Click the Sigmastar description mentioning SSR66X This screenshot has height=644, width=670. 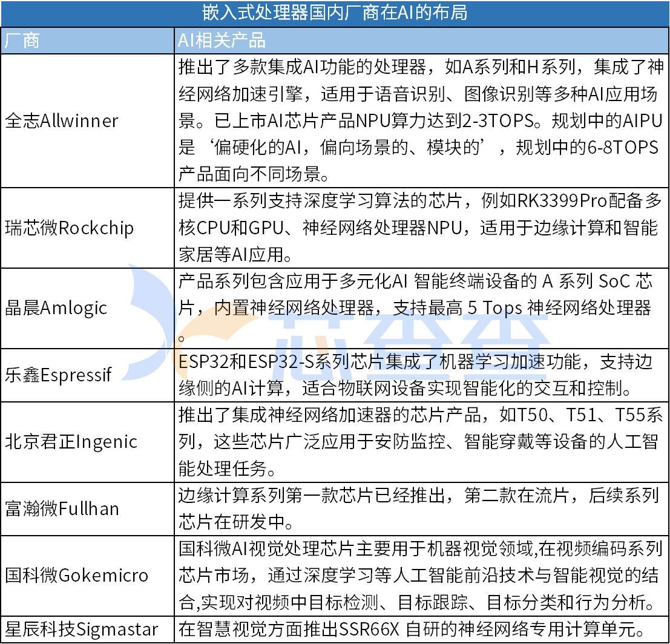click(x=412, y=629)
